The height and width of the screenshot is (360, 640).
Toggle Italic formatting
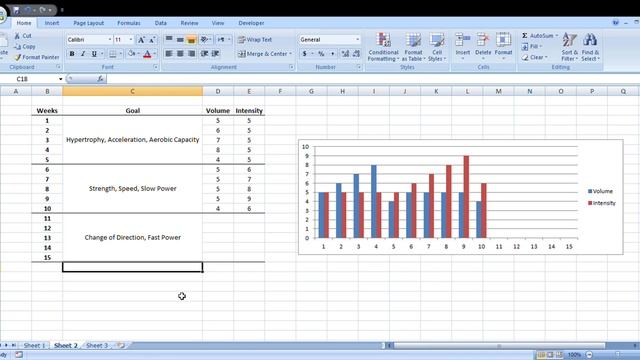pos(83,53)
